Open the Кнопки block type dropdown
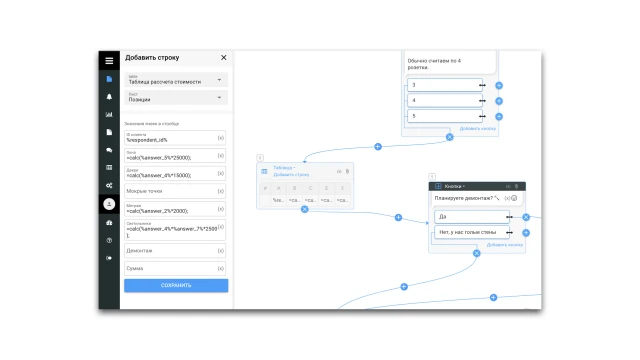This screenshot has width=640, height=360. [x=455, y=187]
